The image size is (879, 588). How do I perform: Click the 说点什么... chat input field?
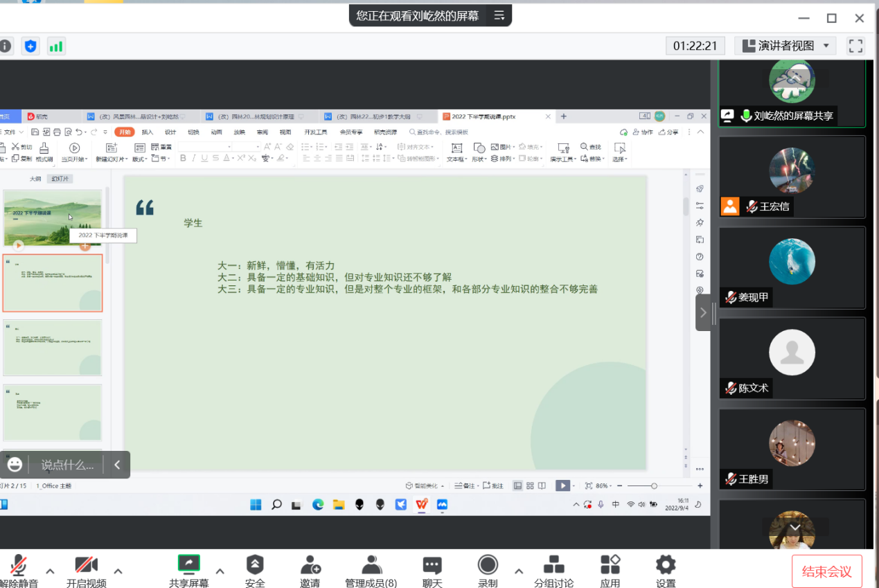click(67, 465)
